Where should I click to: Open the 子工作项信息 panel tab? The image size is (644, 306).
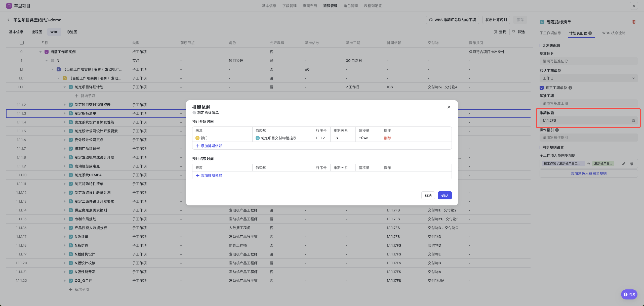tap(550, 33)
